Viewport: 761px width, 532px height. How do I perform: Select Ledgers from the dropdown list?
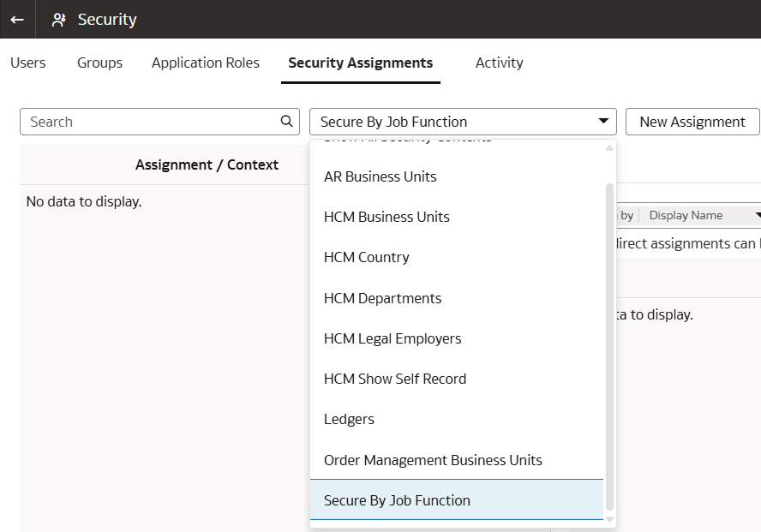pyautogui.click(x=349, y=419)
